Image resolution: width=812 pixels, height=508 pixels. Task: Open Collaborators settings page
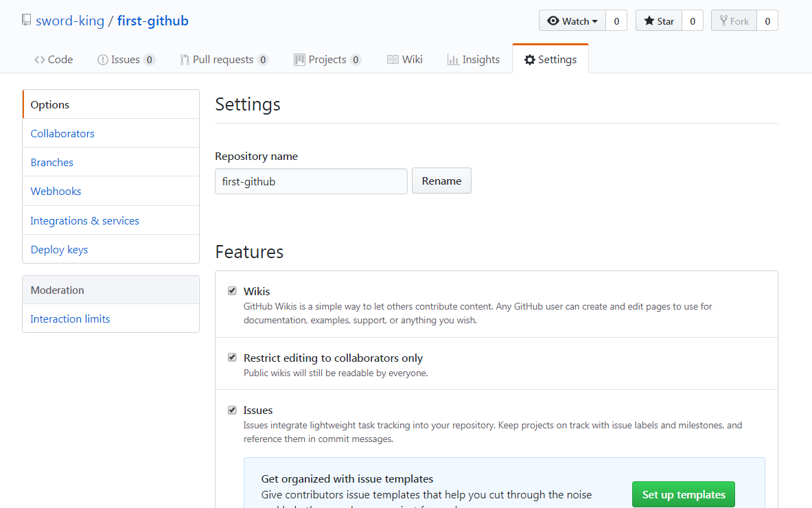click(111, 134)
